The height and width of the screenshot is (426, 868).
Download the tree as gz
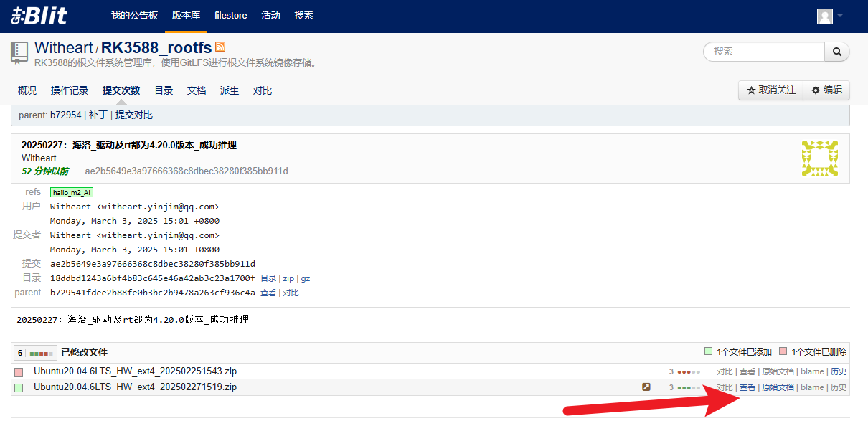click(x=306, y=278)
